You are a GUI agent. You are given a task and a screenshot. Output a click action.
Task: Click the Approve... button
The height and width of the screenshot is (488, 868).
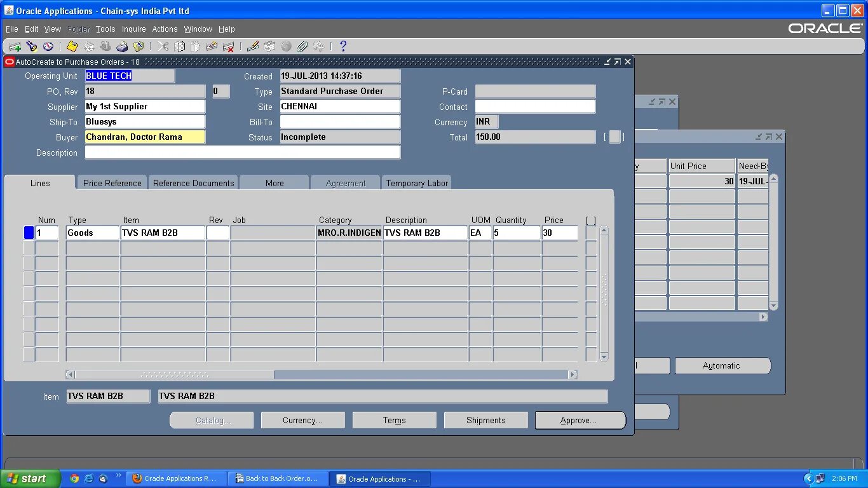point(580,420)
